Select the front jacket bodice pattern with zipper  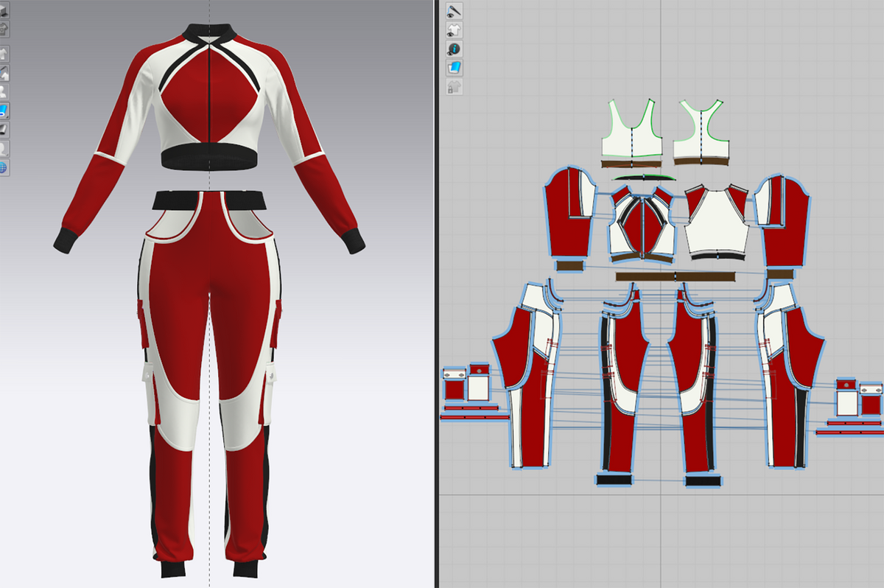(642, 222)
